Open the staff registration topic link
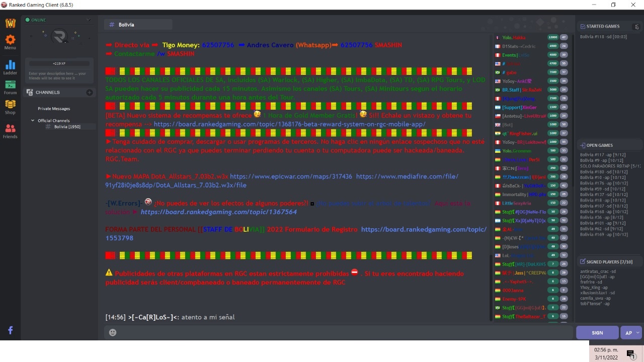This screenshot has width=644, height=362. click(x=296, y=233)
